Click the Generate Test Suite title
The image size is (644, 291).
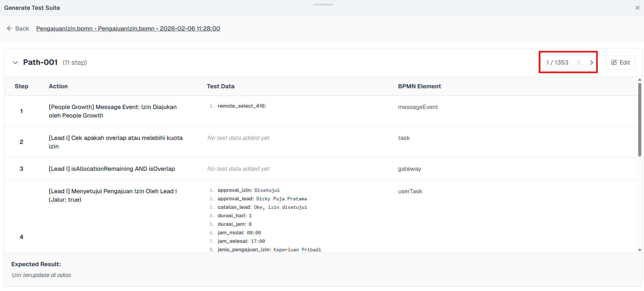pyautogui.click(x=32, y=8)
